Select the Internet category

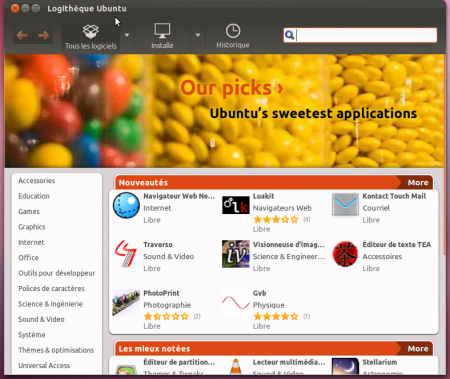(x=31, y=242)
